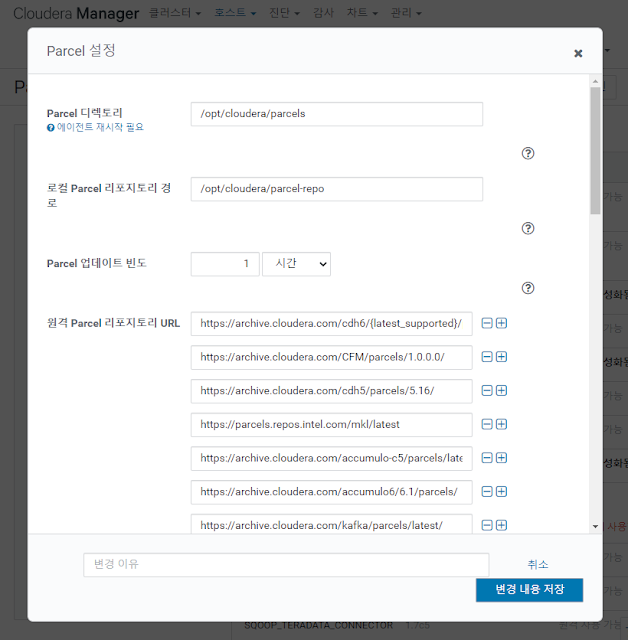Click the 취소 link
This screenshot has height=640, width=628.
[x=537, y=564]
